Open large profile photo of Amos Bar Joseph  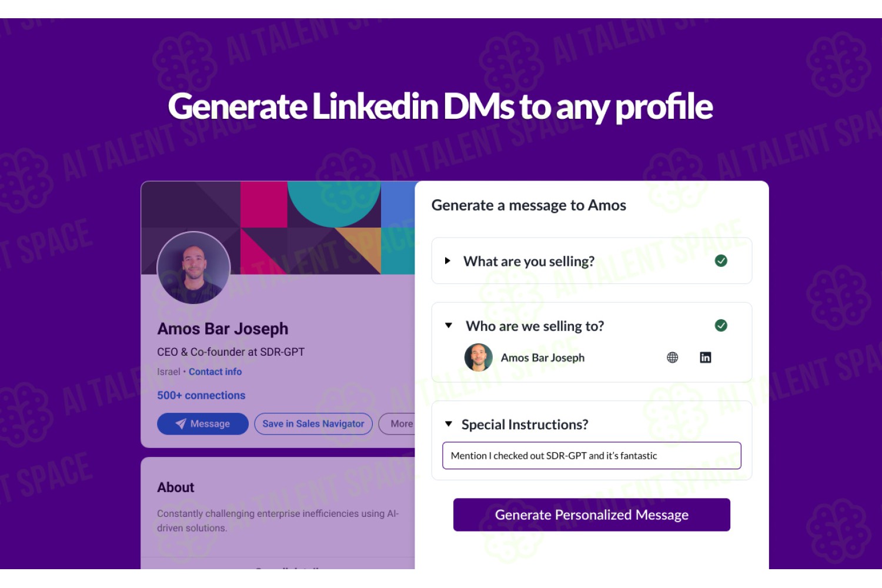point(193,268)
